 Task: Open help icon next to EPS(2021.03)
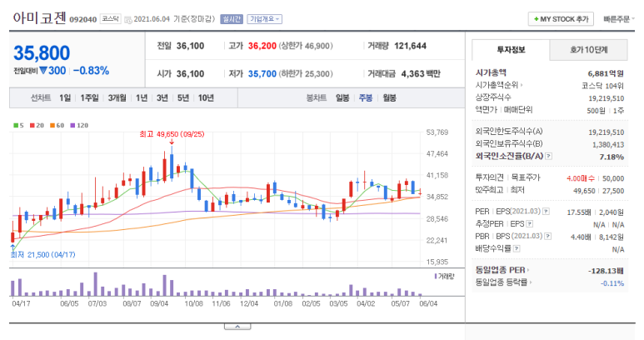point(546,212)
